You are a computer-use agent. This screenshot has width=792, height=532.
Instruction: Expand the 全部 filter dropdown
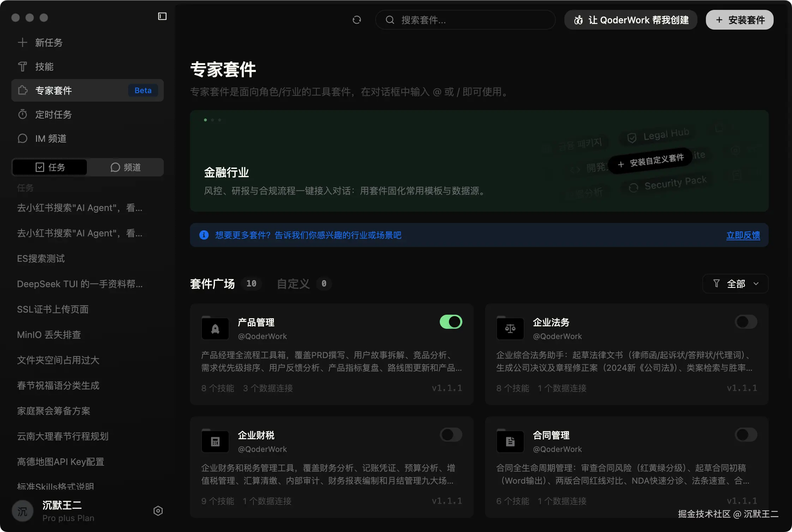pyautogui.click(x=736, y=284)
